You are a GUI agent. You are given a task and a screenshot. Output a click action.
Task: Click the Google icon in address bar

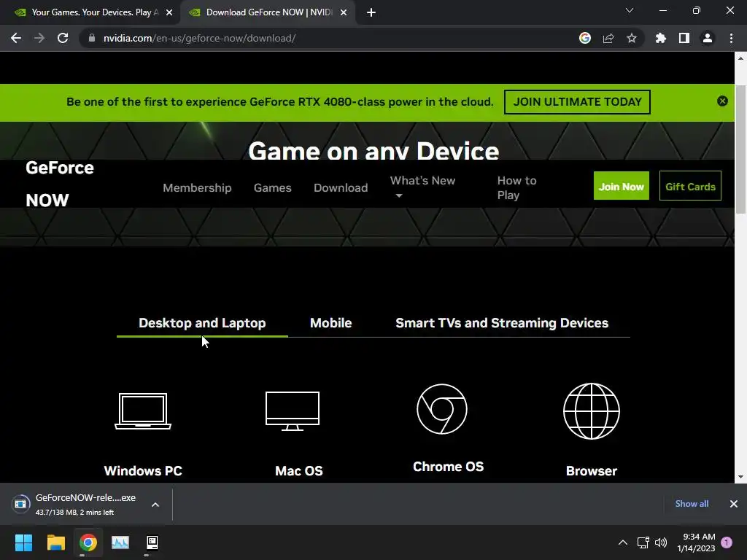pos(585,38)
